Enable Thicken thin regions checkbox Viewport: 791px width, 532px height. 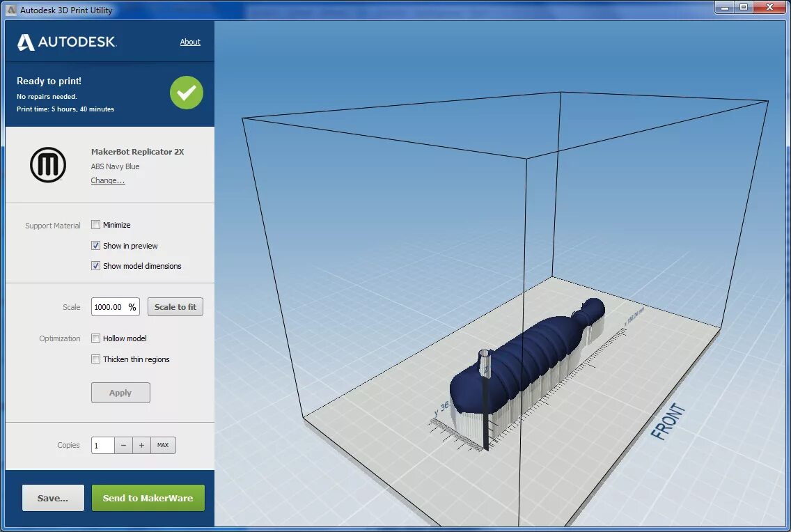coord(96,359)
